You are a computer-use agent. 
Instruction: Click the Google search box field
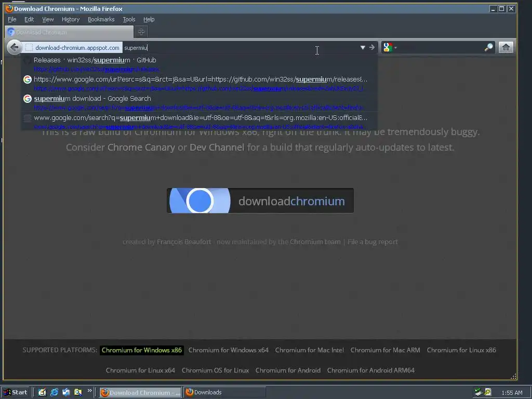pos(441,47)
